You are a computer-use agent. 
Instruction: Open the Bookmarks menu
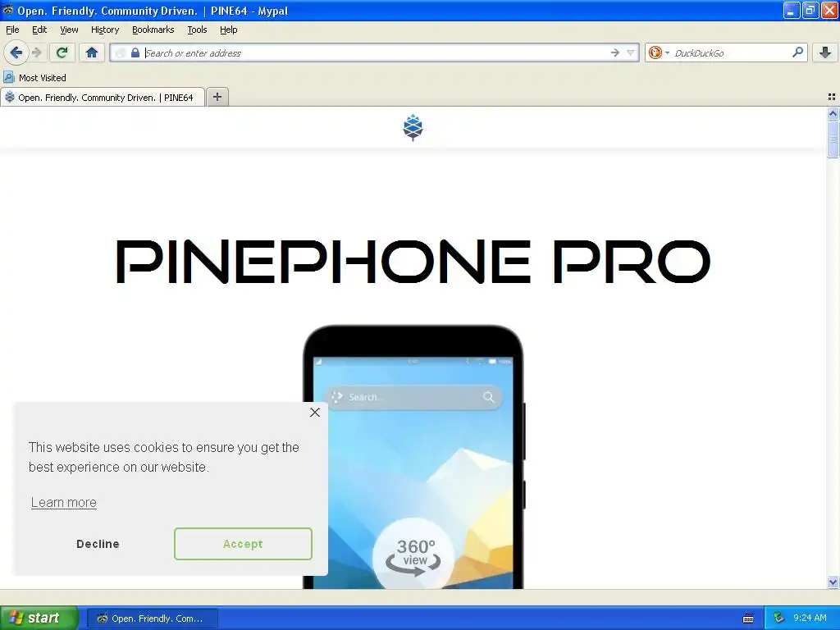(x=153, y=30)
